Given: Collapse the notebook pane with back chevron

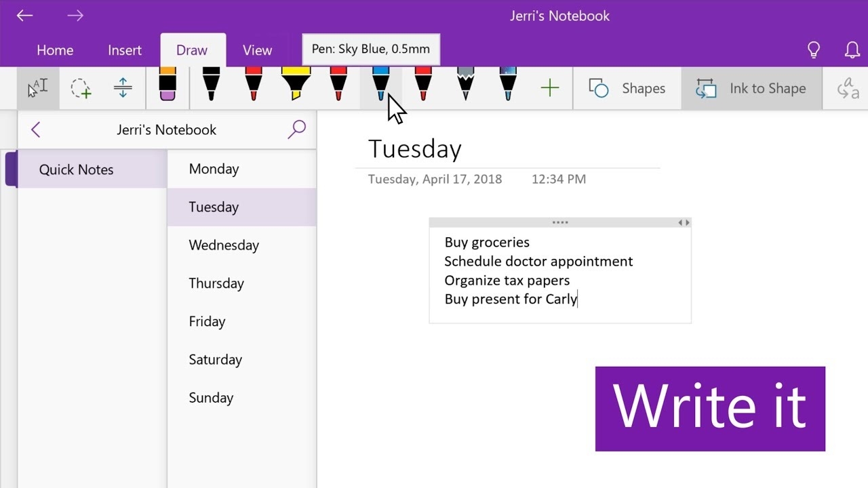Looking at the screenshot, I should tap(35, 129).
